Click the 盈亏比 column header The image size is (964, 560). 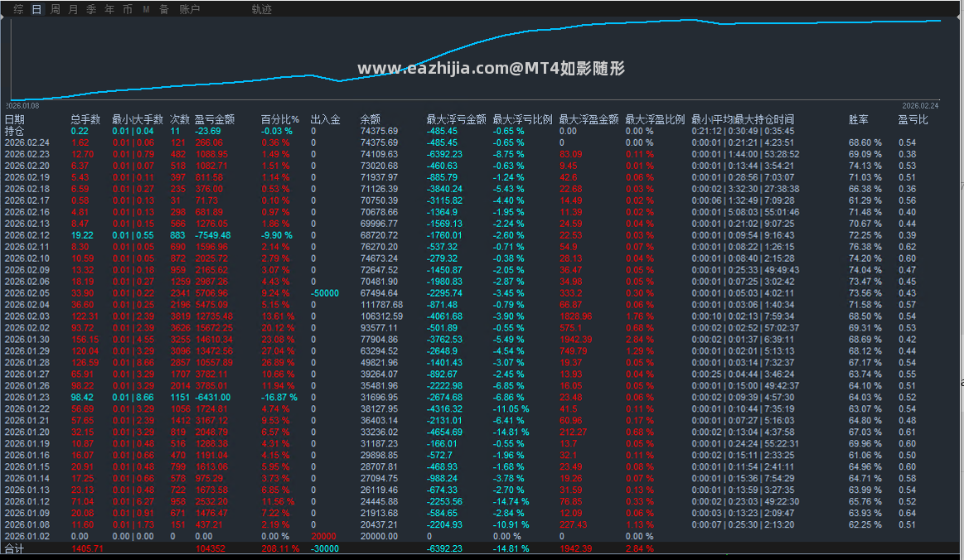(x=913, y=119)
